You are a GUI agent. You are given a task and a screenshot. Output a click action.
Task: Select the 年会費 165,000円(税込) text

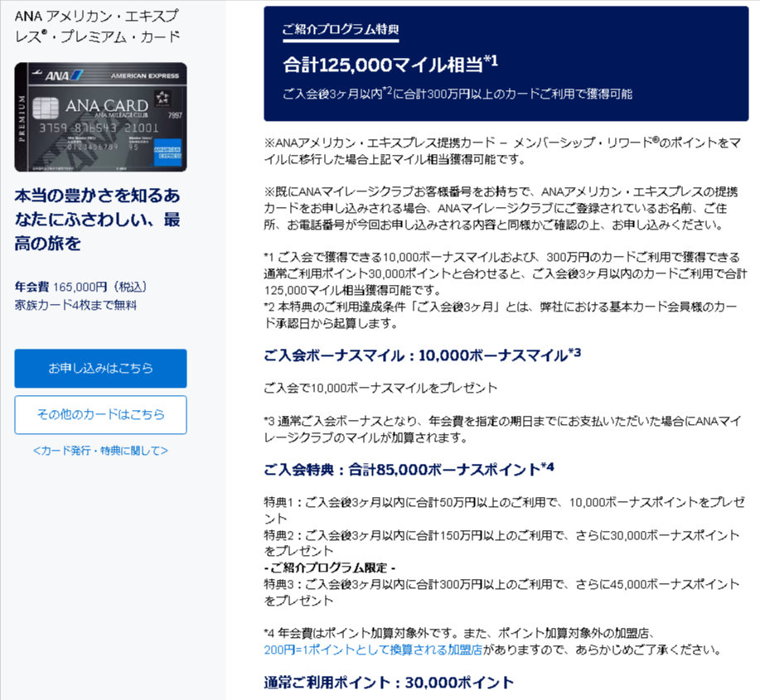coord(80,287)
